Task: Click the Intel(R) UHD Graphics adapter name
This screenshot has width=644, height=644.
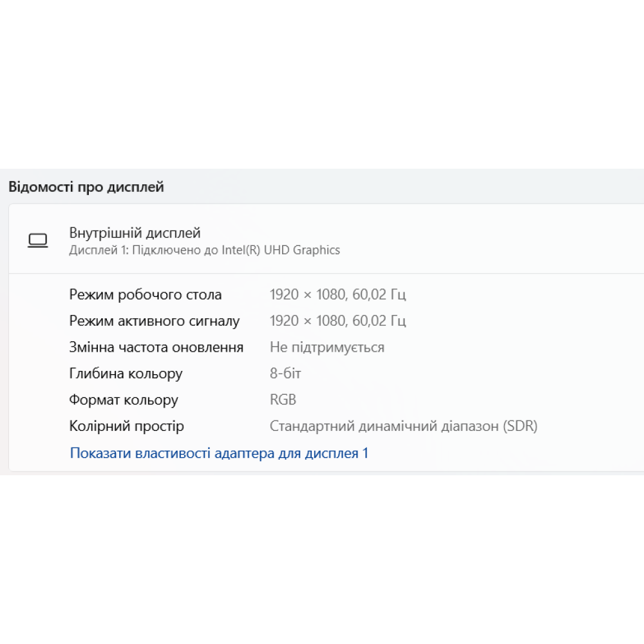Action: click(x=281, y=250)
